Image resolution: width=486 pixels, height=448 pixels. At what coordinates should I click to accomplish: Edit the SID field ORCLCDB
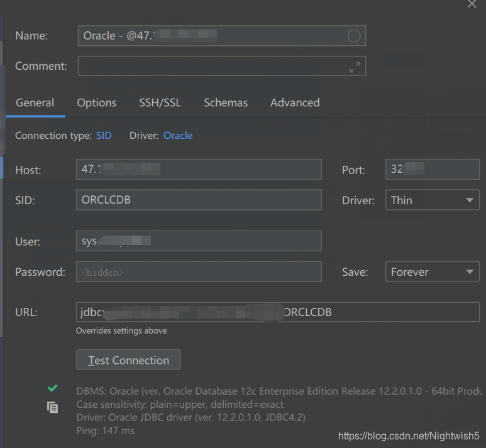199,200
